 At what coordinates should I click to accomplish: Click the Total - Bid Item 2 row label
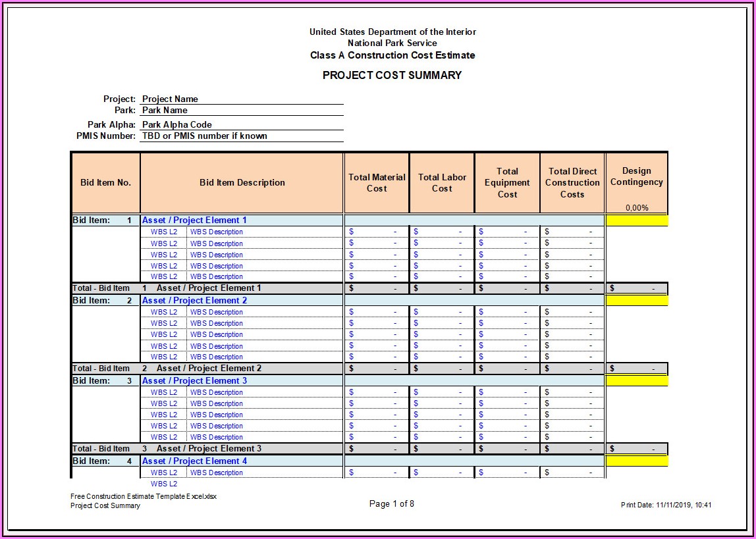[x=101, y=369]
